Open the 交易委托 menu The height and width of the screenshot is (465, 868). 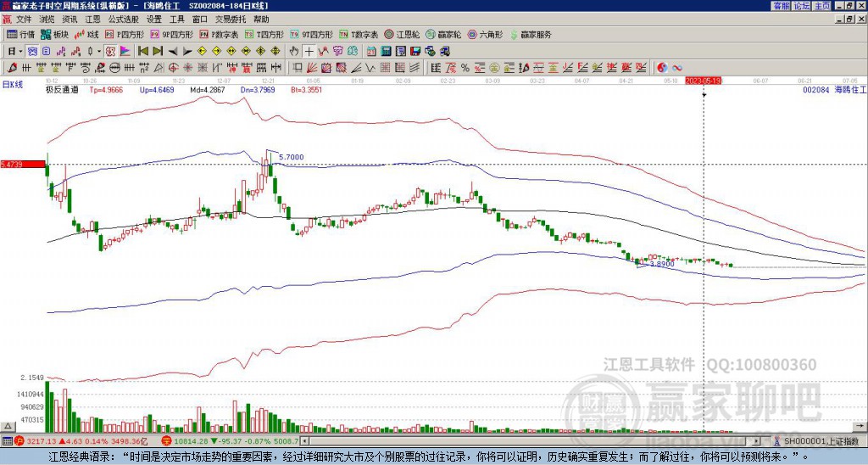[231, 20]
